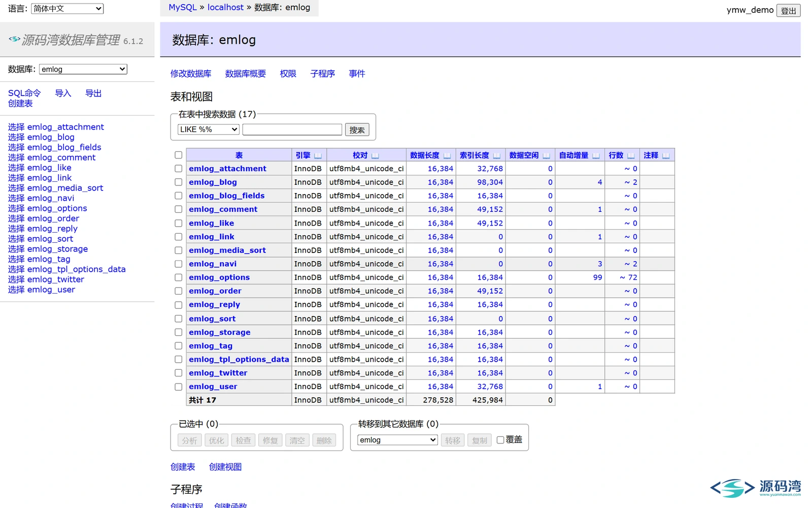Open the help icon beside 注释 header
812x508 pixels.
666,155
